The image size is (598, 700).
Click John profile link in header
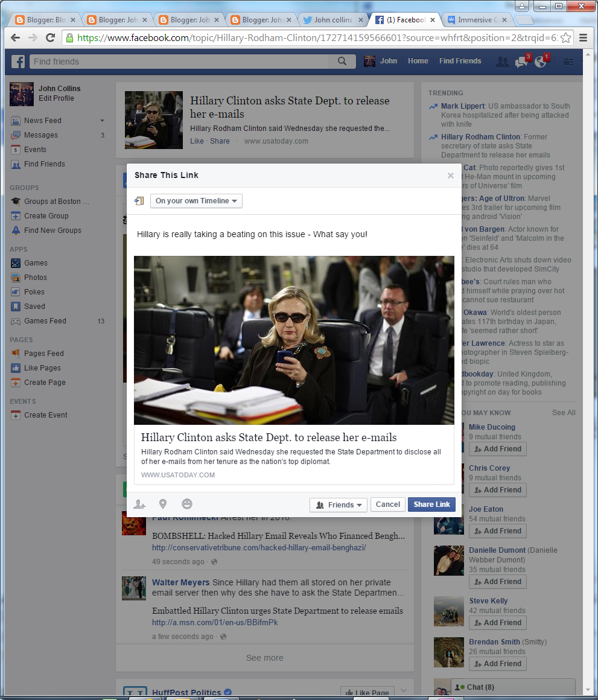[380, 61]
